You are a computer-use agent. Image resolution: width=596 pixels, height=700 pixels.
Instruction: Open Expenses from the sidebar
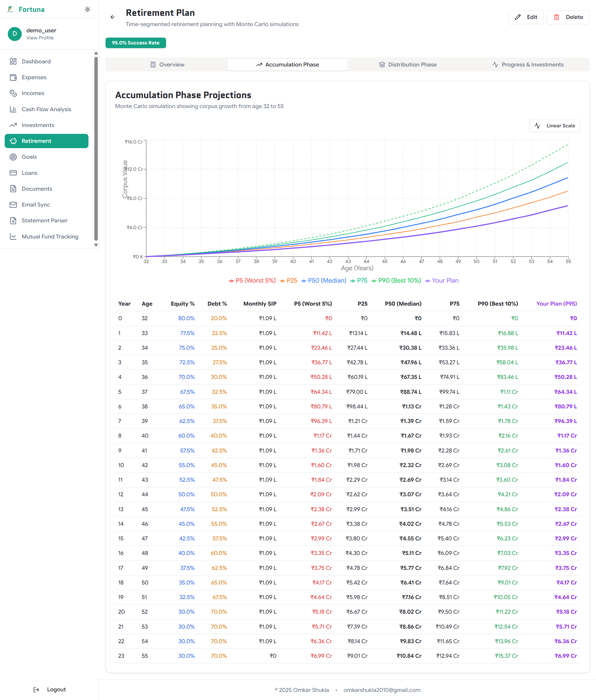point(34,77)
